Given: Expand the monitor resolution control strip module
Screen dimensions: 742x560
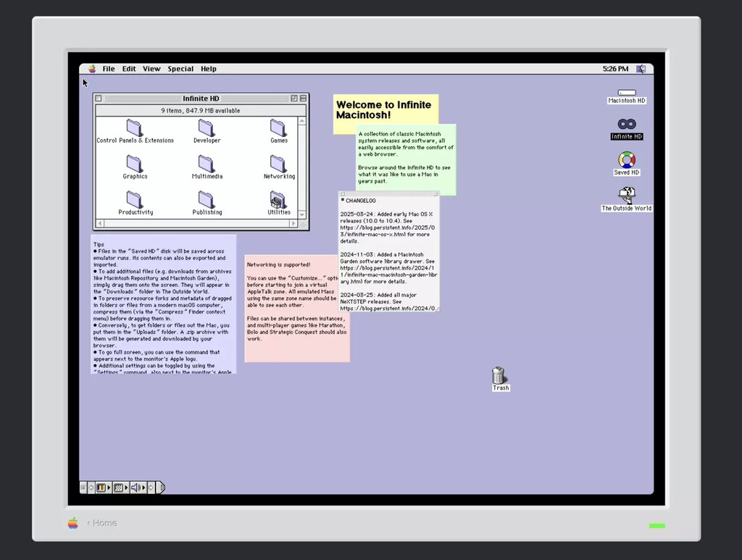Looking at the screenshot, I should pos(118,488).
